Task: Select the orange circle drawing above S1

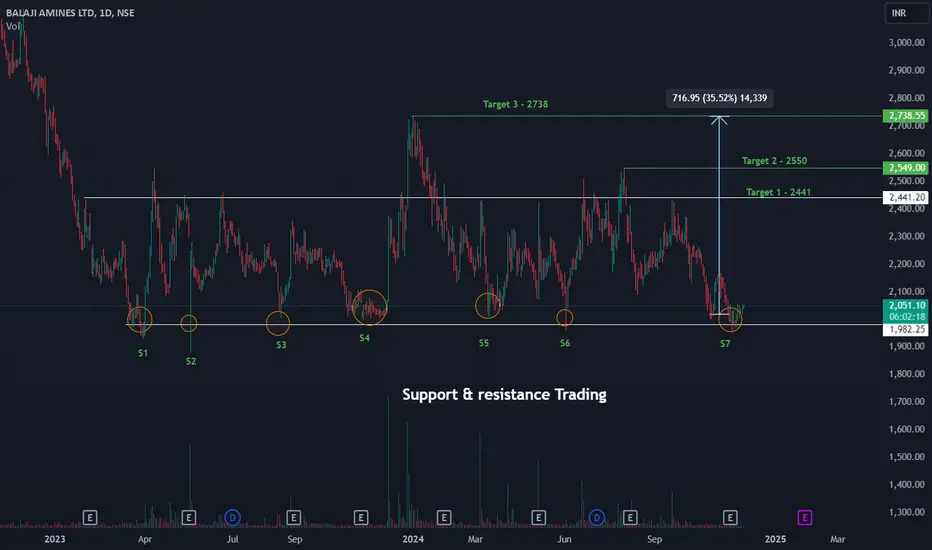Action: click(x=140, y=319)
